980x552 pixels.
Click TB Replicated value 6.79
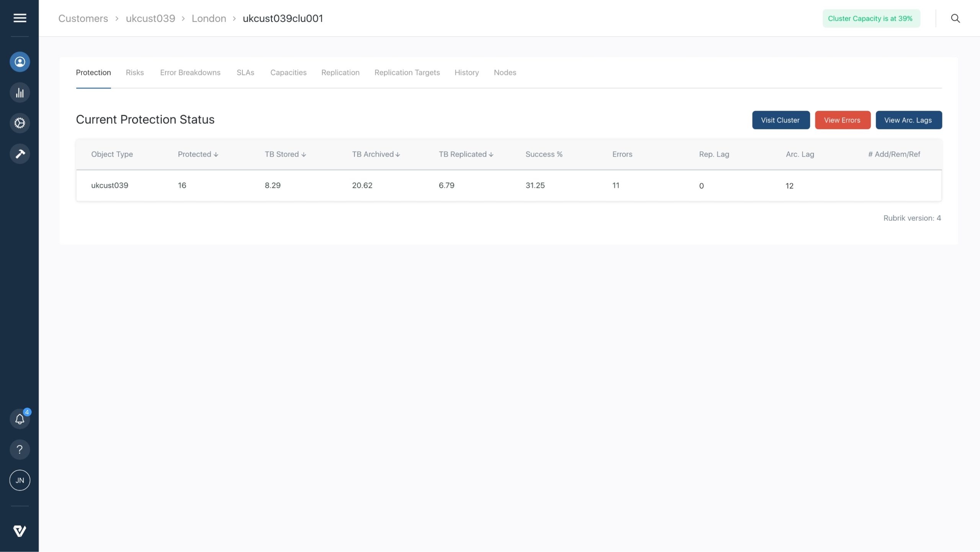446,185
